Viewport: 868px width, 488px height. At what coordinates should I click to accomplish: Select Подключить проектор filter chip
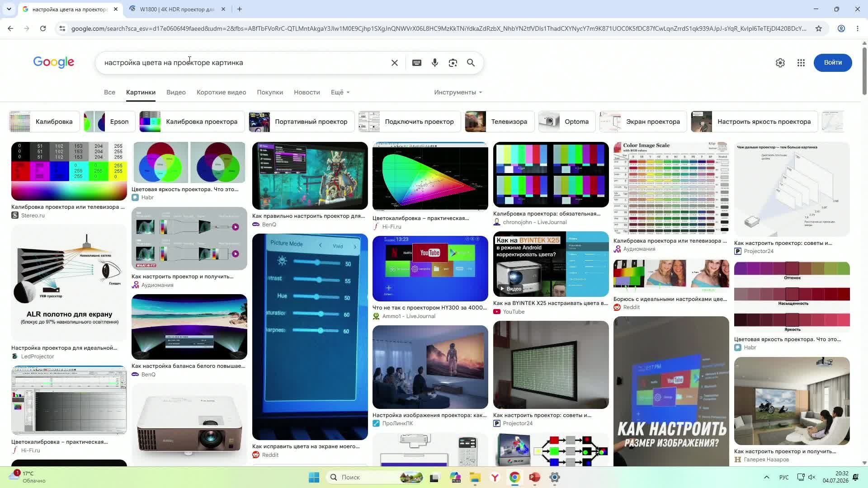(410, 122)
